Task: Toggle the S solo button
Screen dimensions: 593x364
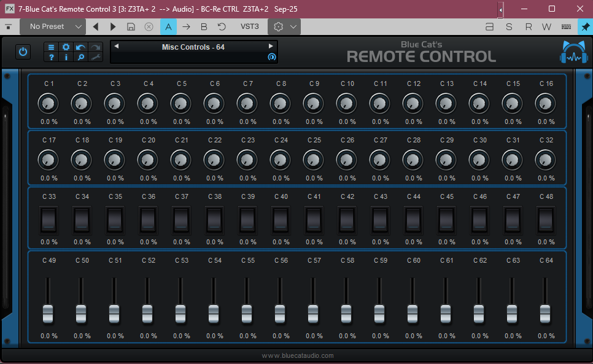Action: [x=509, y=27]
